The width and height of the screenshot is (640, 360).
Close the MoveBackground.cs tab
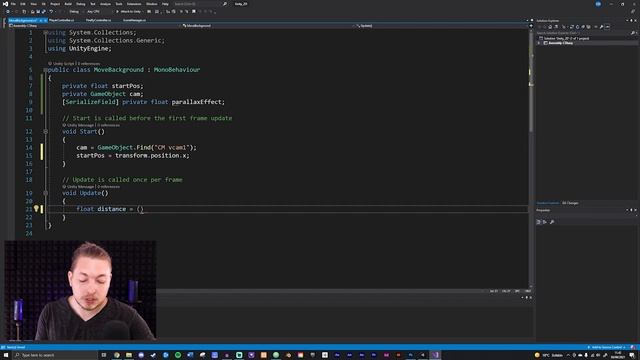coord(45,20)
